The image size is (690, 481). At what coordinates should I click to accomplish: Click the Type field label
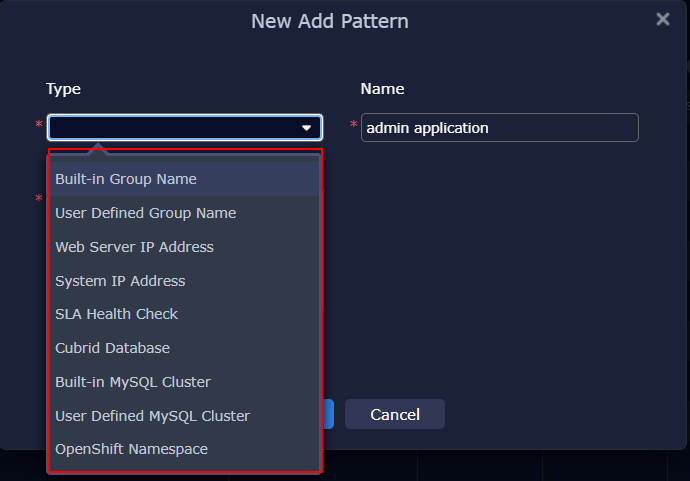[x=63, y=89]
